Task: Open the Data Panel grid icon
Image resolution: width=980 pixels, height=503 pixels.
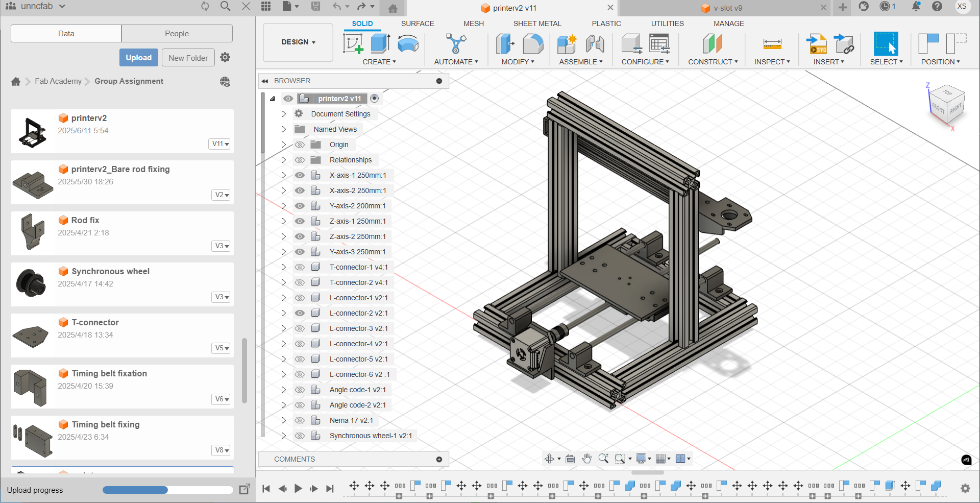Action: pos(266,7)
